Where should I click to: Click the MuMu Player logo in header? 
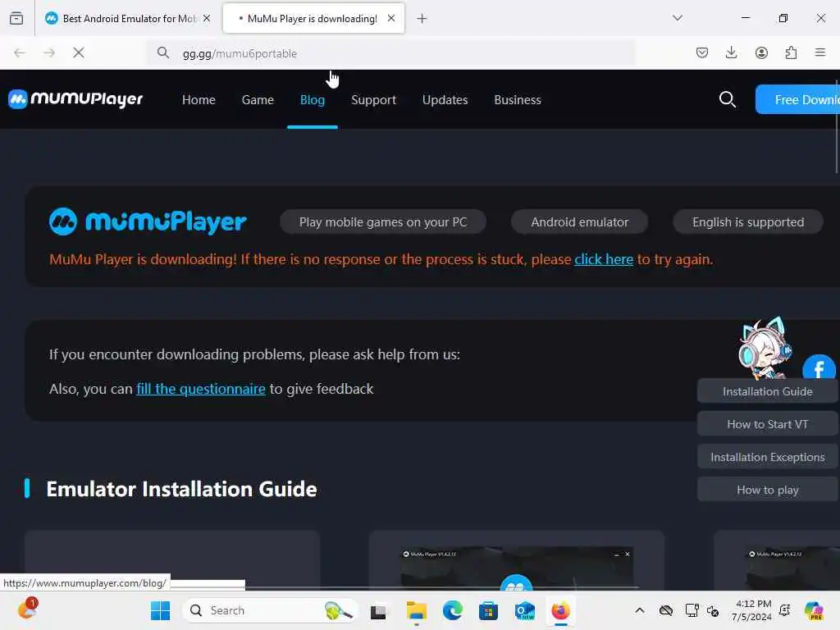(75, 99)
